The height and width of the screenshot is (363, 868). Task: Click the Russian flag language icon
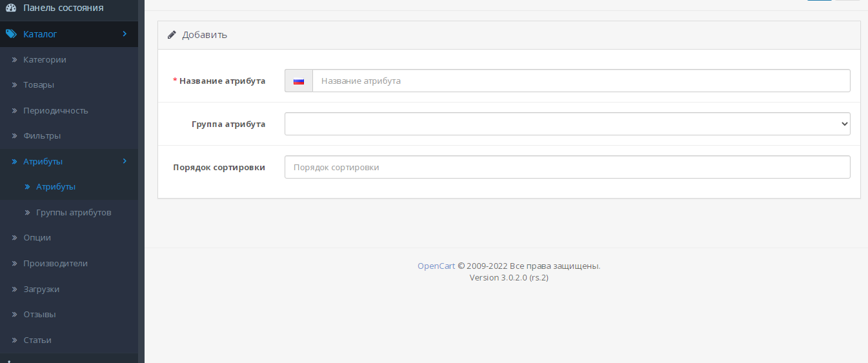pyautogui.click(x=299, y=81)
